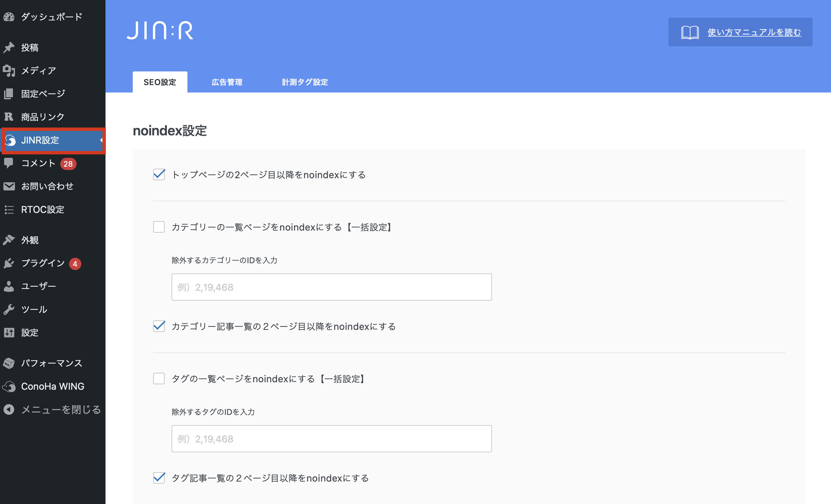Screen dimensions: 831x504
Task: Click the pages icon beside 固定ページ
Action: coord(9,94)
